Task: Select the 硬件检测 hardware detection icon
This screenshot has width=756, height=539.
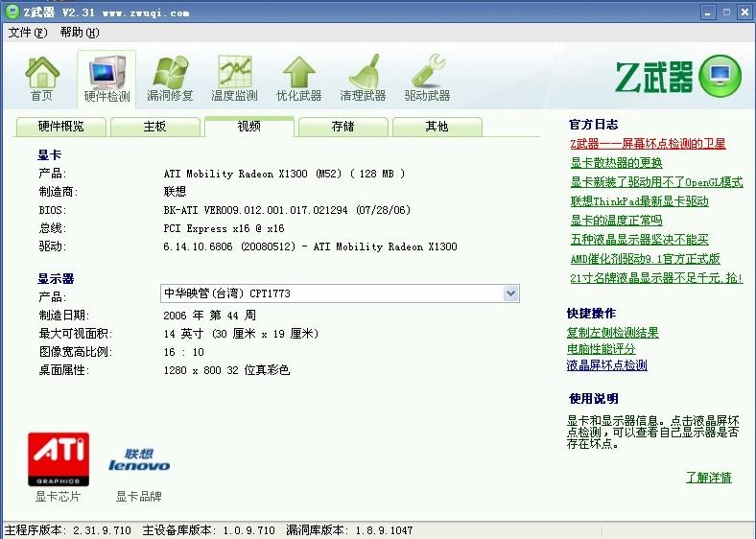Action: 106,80
